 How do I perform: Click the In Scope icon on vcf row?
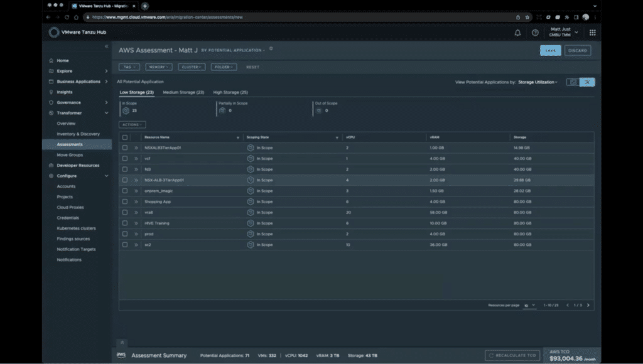251,159
